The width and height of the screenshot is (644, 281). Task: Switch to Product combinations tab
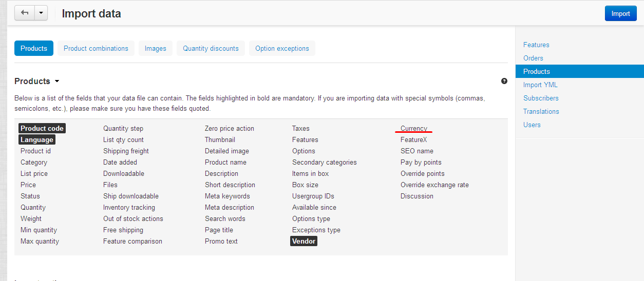pyautogui.click(x=96, y=48)
